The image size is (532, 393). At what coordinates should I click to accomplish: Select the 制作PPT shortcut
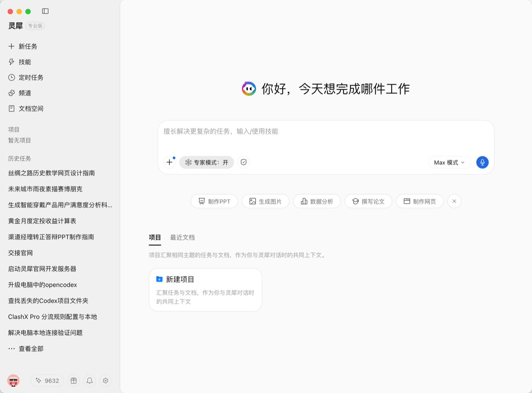[x=214, y=201]
